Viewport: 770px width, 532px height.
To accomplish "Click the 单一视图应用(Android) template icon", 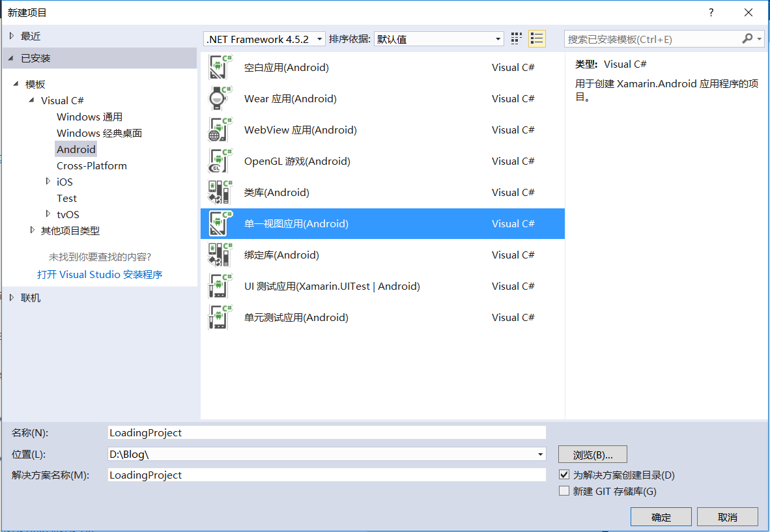I will tap(220, 224).
